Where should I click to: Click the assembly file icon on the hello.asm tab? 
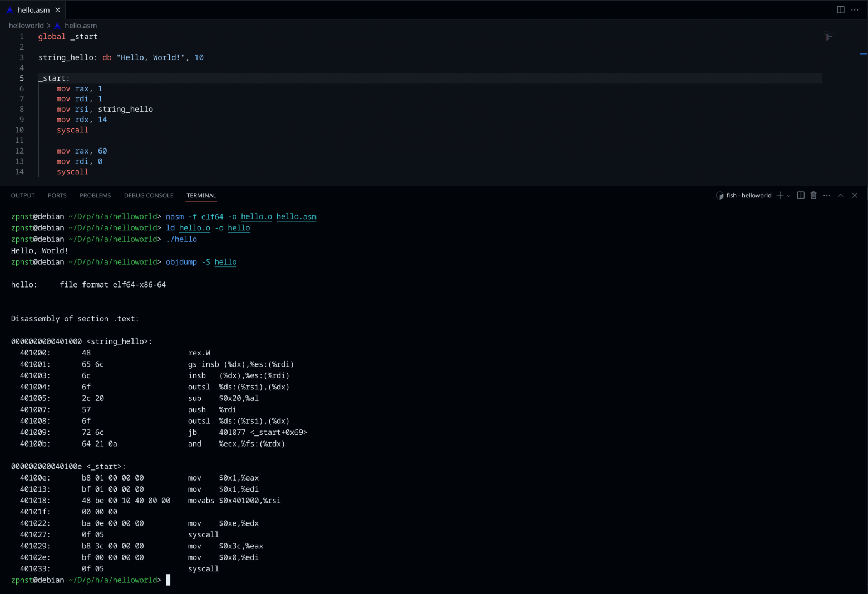pyautogui.click(x=10, y=9)
